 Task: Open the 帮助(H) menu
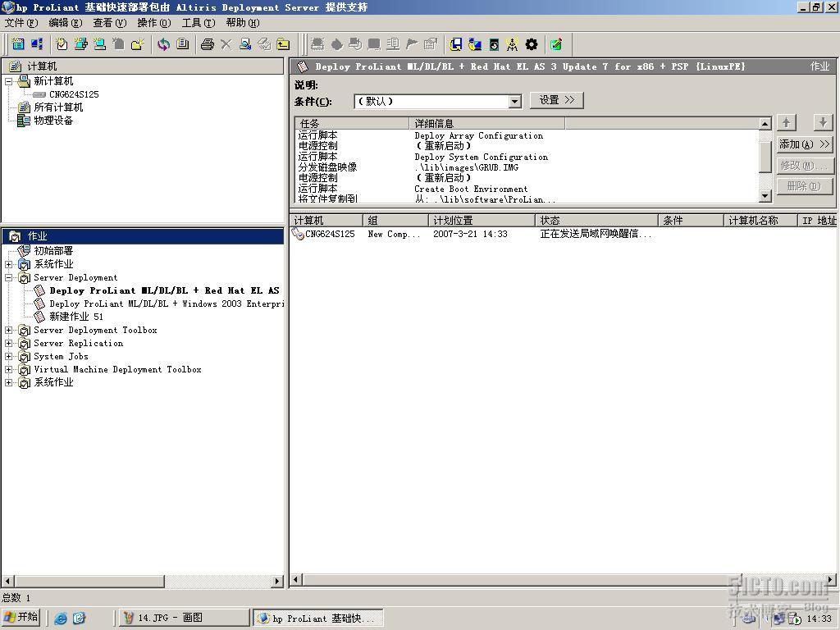pyautogui.click(x=243, y=22)
